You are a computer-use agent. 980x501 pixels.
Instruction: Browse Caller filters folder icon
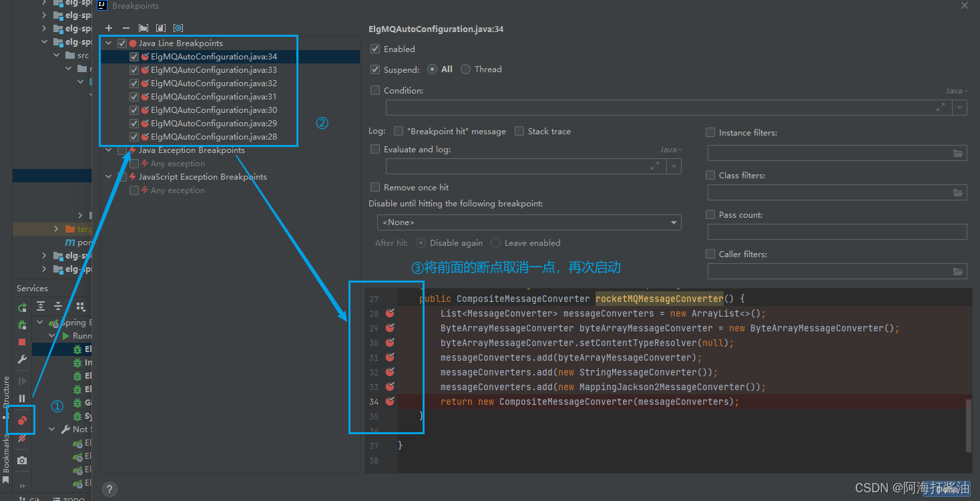(959, 272)
